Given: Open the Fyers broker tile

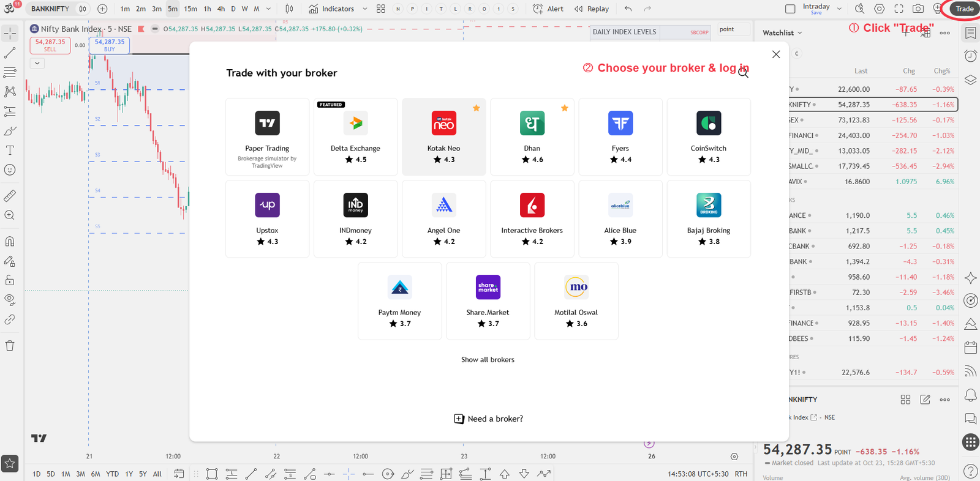Looking at the screenshot, I should [620, 137].
